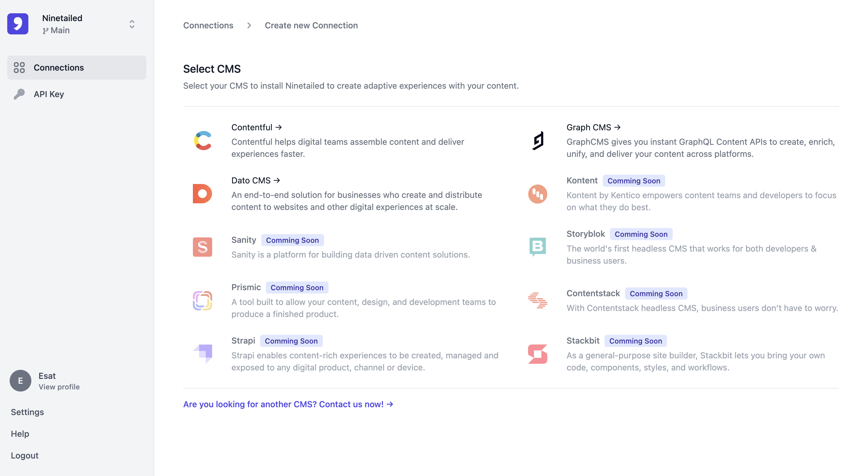
Task: Click the Sanity logo icon
Action: [x=203, y=247]
